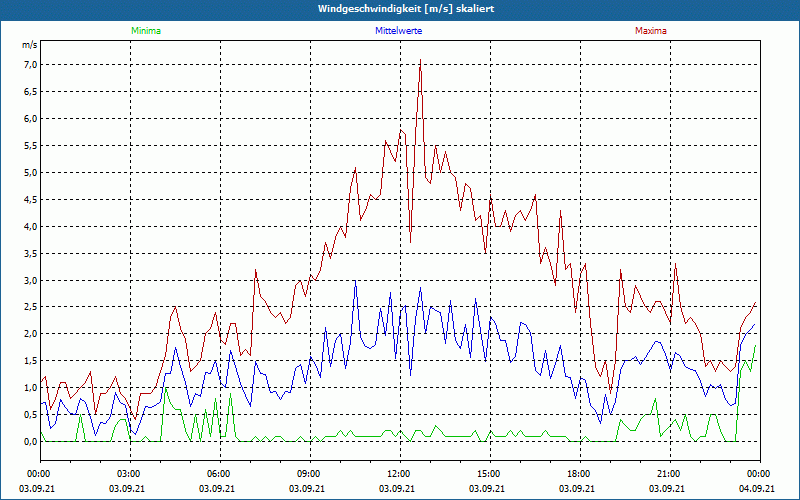Click the '2,0' y-axis value

pyautogui.click(x=30, y=334)
